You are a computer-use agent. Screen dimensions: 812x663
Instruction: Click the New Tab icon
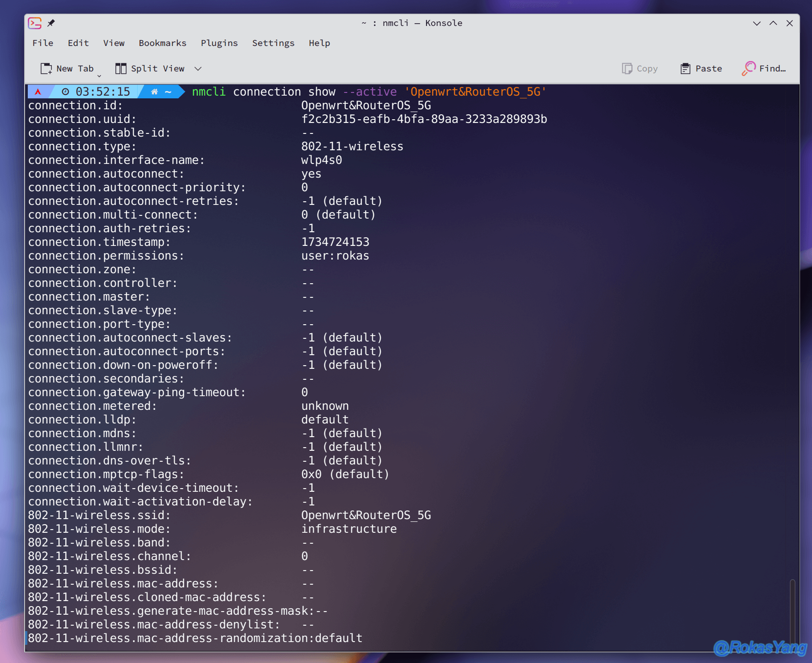(46, 69)
